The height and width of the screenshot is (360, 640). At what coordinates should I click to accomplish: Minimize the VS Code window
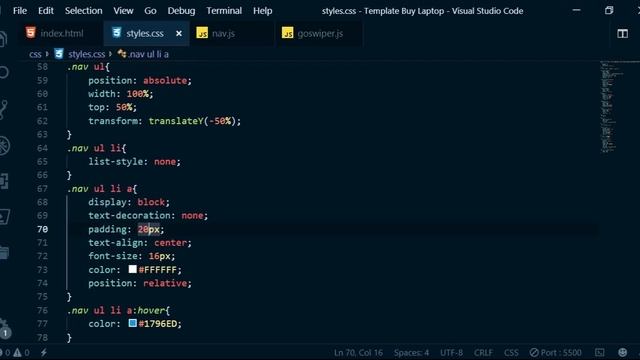pos(576,11)
